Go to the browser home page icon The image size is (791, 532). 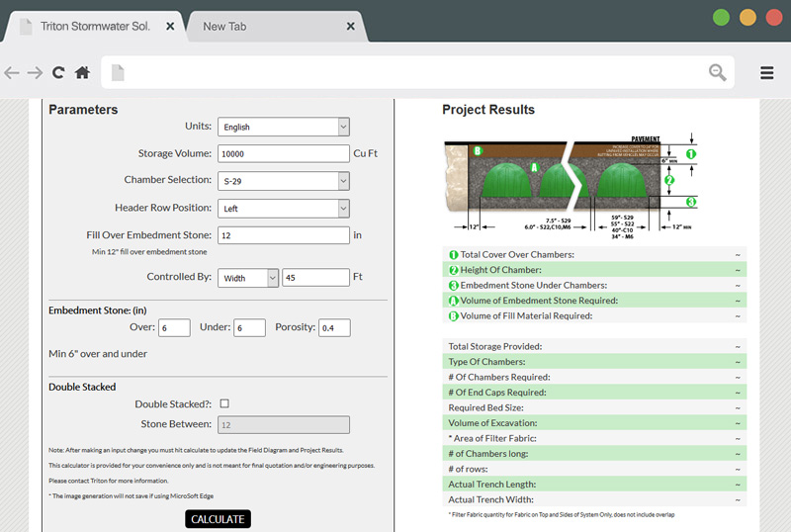point(82,72)
